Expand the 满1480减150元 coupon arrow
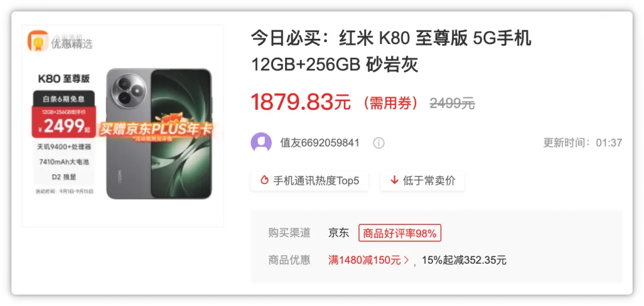 (x=407, y=260)
